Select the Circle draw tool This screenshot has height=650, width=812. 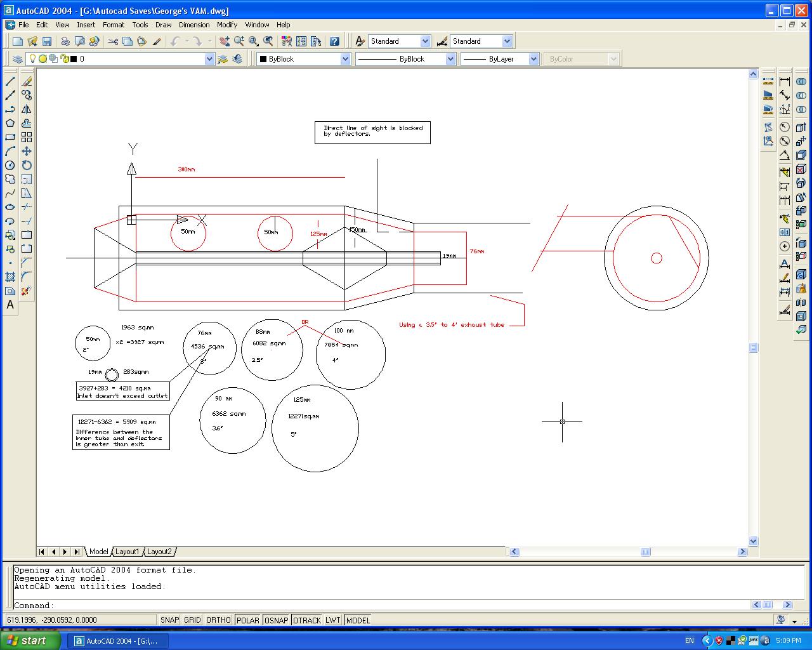pyautogui.click(x=10, y=165)
